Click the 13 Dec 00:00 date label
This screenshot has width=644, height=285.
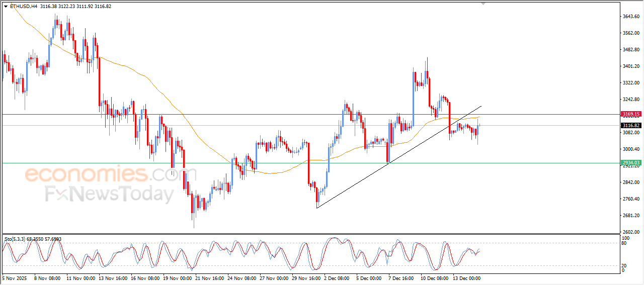(466, 277)
